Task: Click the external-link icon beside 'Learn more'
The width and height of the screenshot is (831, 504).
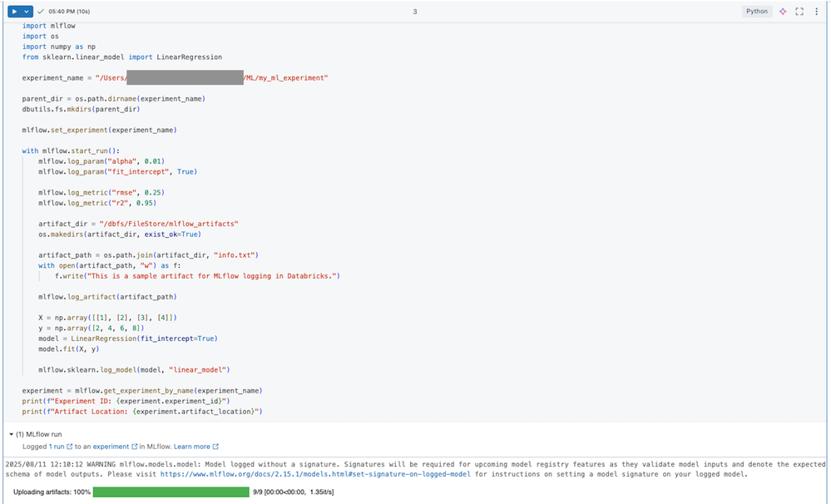Action: 215,447
